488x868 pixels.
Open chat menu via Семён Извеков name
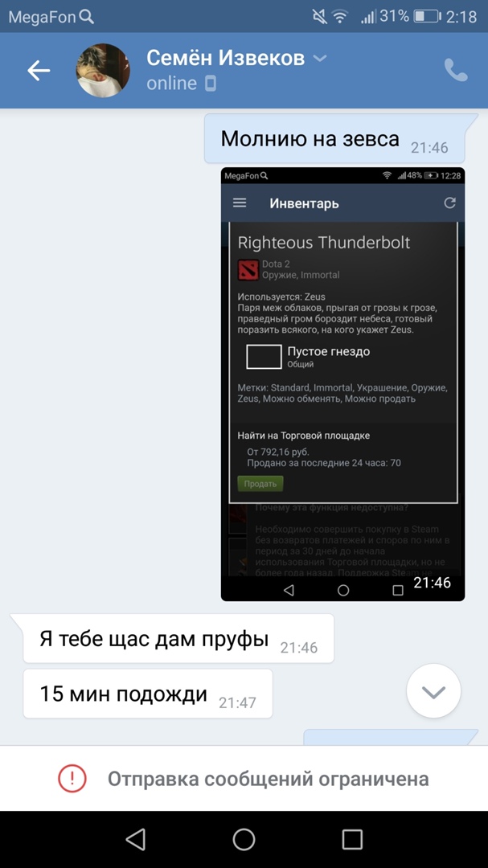click(x=225, y=58)
